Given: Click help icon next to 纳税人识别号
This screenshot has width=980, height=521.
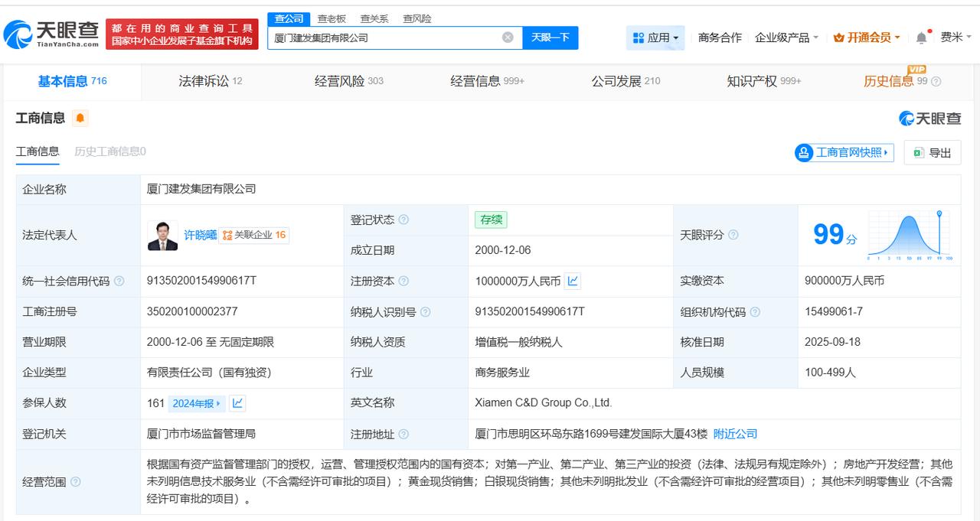Looking at the screenshot, I should pos(425,311).
